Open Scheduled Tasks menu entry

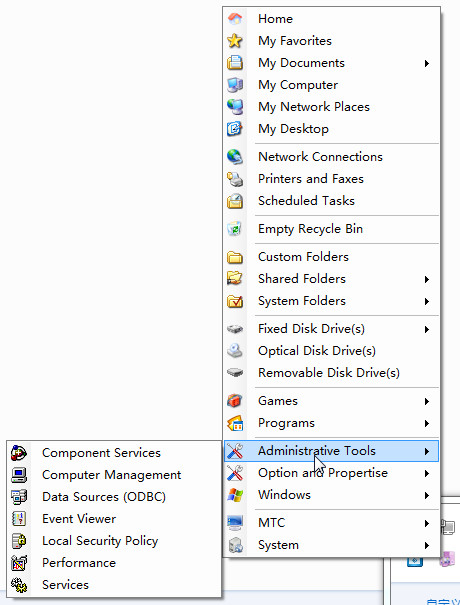pyautogui.click(x=331, y=201)
